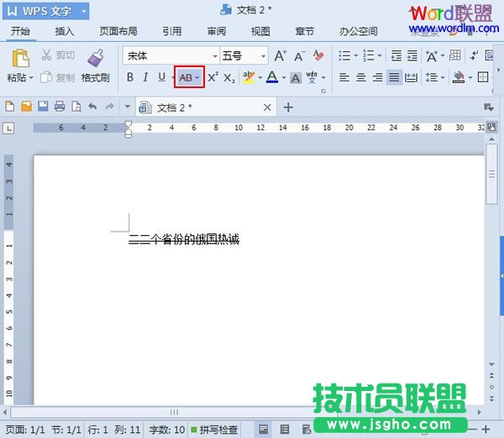Toggle bold formatting
This screenshot has height=438, width=504.
click(x=130, y=78)
